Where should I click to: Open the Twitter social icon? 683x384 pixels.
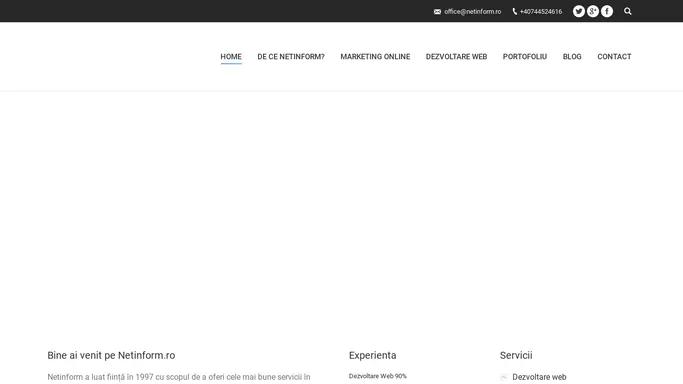(x=578, y=11)
